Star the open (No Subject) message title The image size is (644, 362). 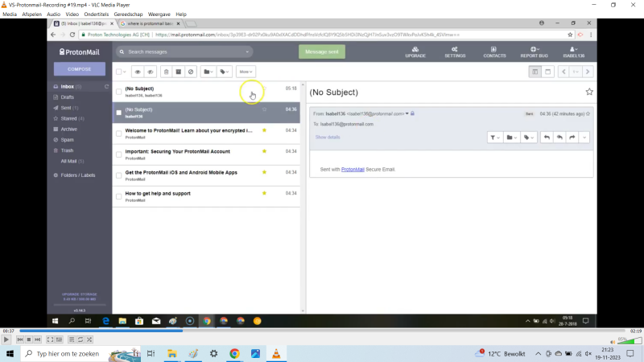coord(589,93)
